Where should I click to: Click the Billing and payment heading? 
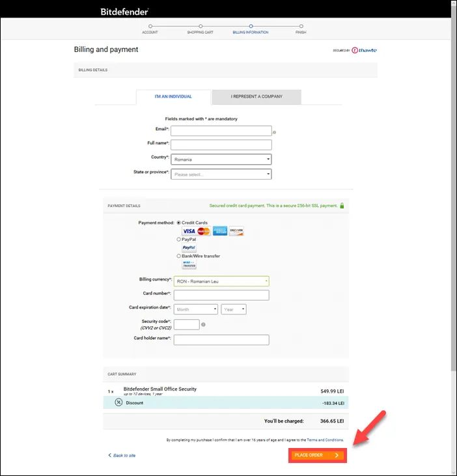tap(106, 49)
